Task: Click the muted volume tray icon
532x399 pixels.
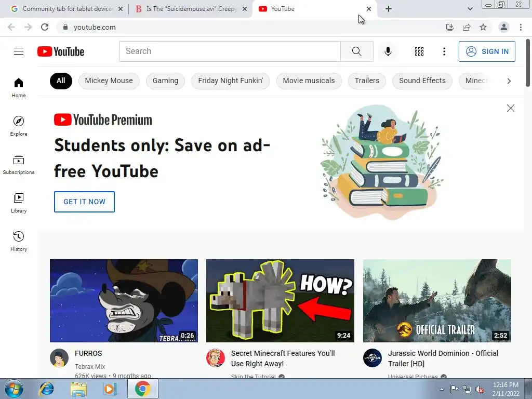Action: pos(480,390)
